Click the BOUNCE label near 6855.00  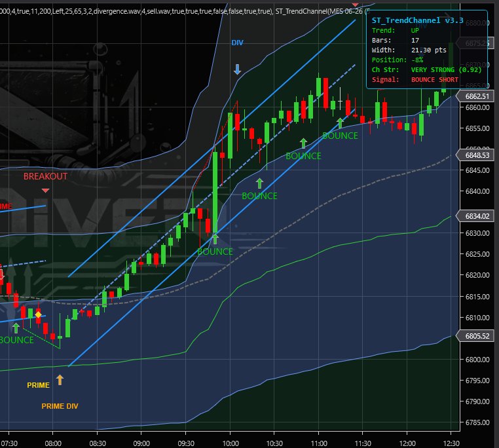tap(341, 136)
